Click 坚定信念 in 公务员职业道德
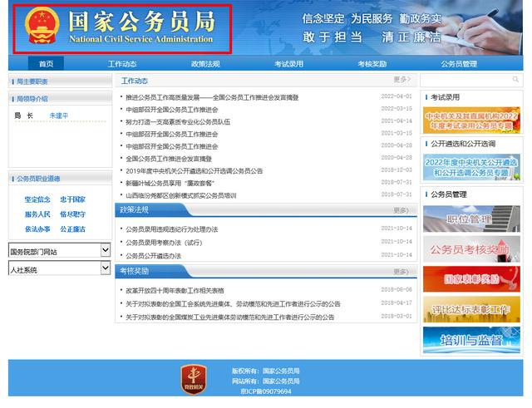 [37, 199]
